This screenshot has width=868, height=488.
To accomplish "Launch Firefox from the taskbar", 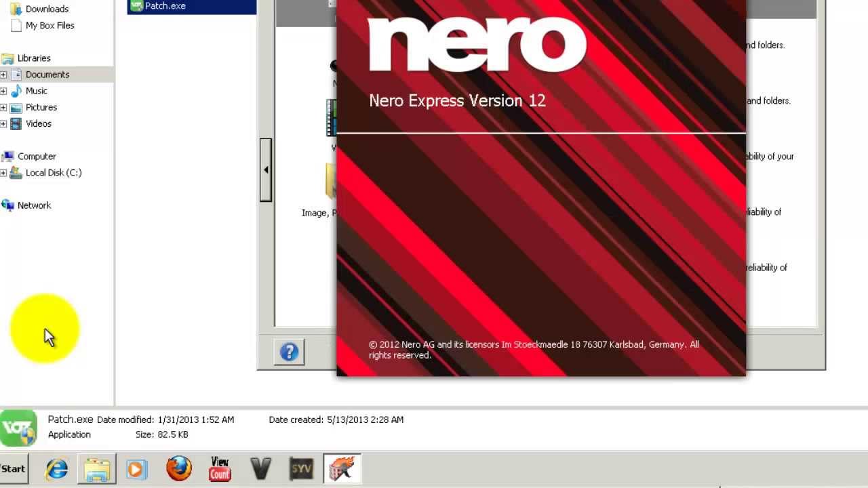I will (179, 469).
